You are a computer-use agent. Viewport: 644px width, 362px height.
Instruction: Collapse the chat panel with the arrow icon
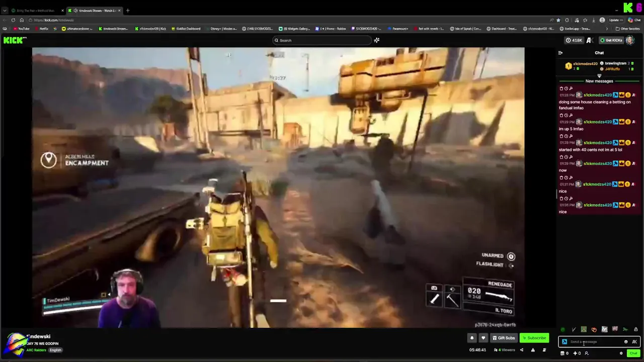(x=560, y=53)
